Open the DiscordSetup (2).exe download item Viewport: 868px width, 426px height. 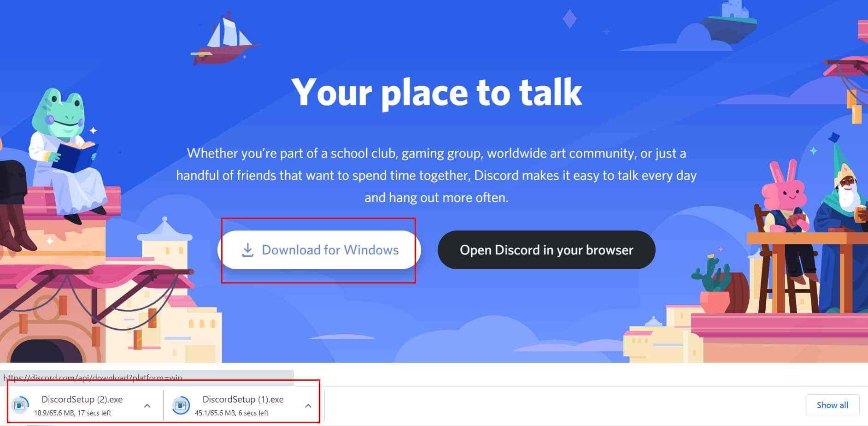coord(76,406)
